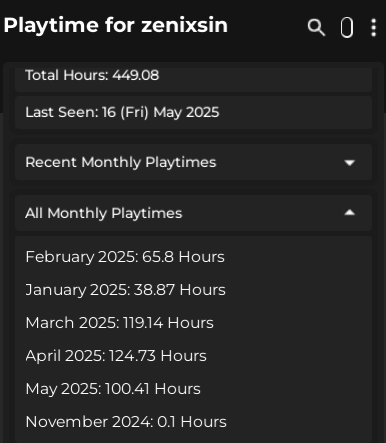The width and height of the screenshot is (386, 443).
Task: Click the 124.73 hours value for April
Action: pyautogui.click(x=132, y=356)
